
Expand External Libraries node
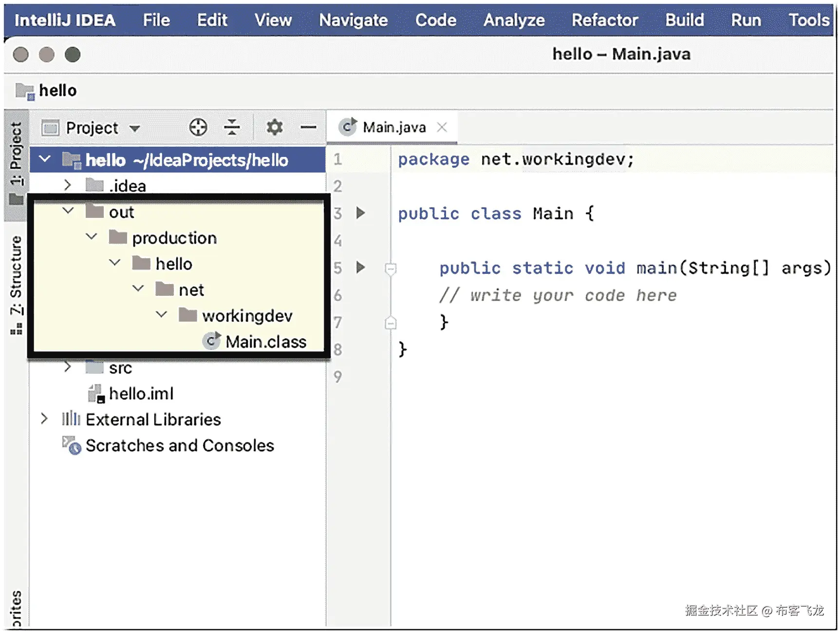click(44, 419)
